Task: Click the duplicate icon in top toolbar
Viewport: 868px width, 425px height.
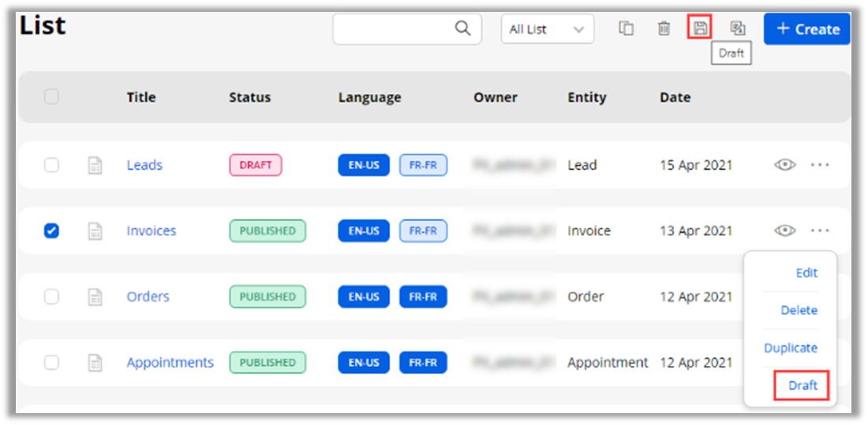Action: [626, 29]
